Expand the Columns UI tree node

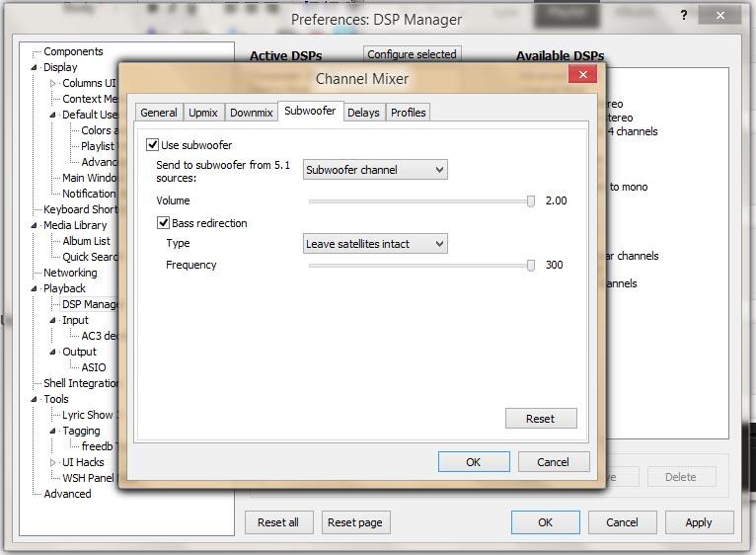54,84
